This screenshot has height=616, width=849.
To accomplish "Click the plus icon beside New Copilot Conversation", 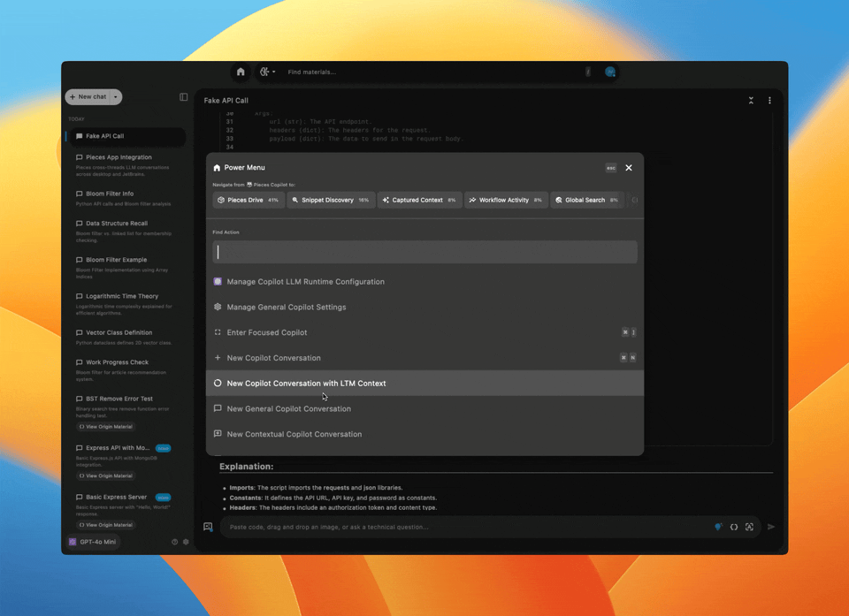I will tap(218, 358).
